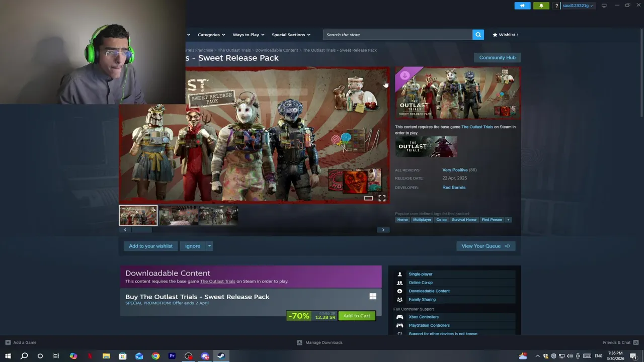The width and height of the screenshot is (644, 362).
Task: Click Add to Cart for Sweet Release Pack
Action: (x=357, y=316)
